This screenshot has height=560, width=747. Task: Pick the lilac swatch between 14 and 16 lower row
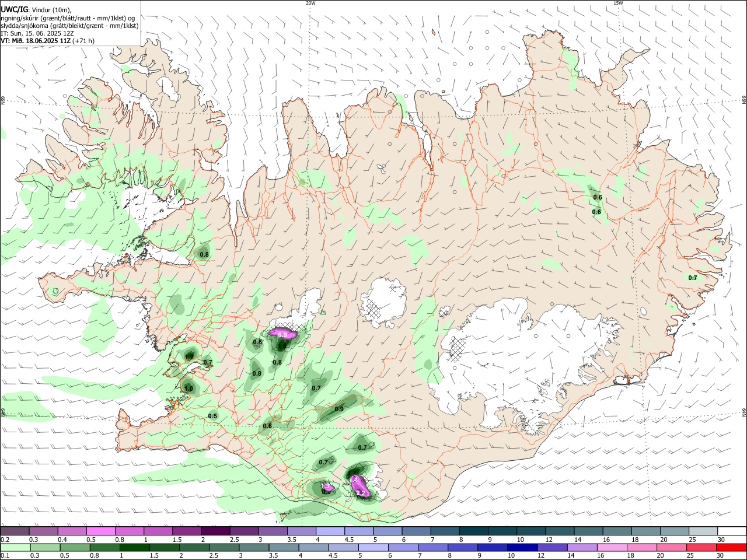[x=582, y=548]
